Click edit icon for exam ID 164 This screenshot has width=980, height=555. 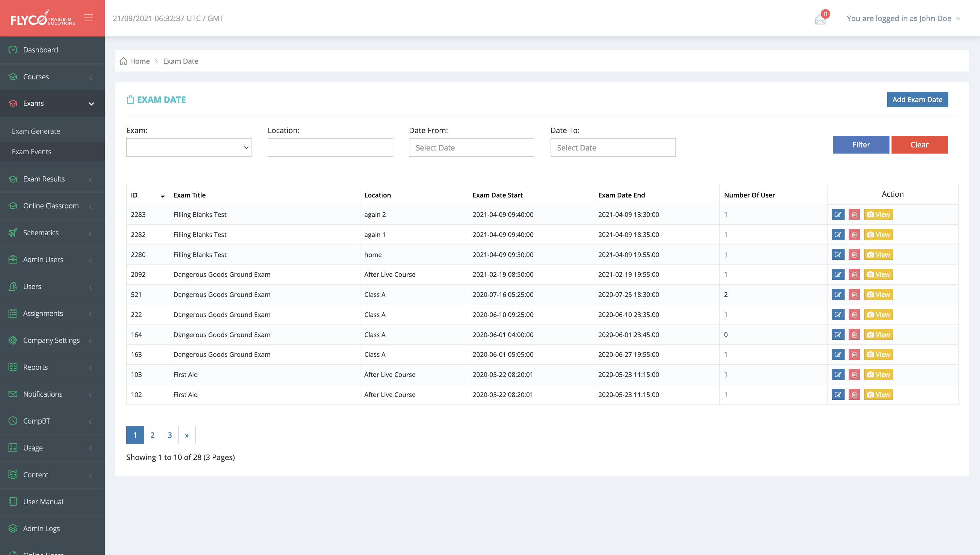838,335
